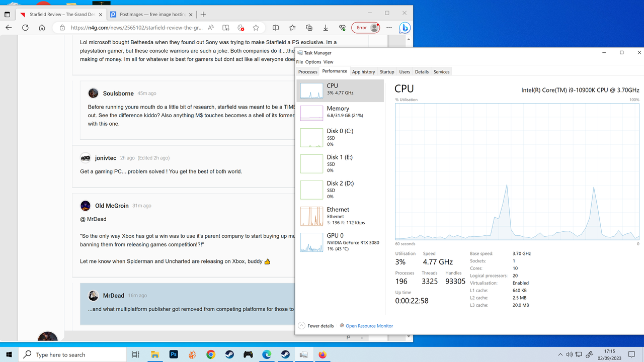Click the Open Resource Monitor link
The height and width of the screenshot is (362, 644).
point(369,326)
